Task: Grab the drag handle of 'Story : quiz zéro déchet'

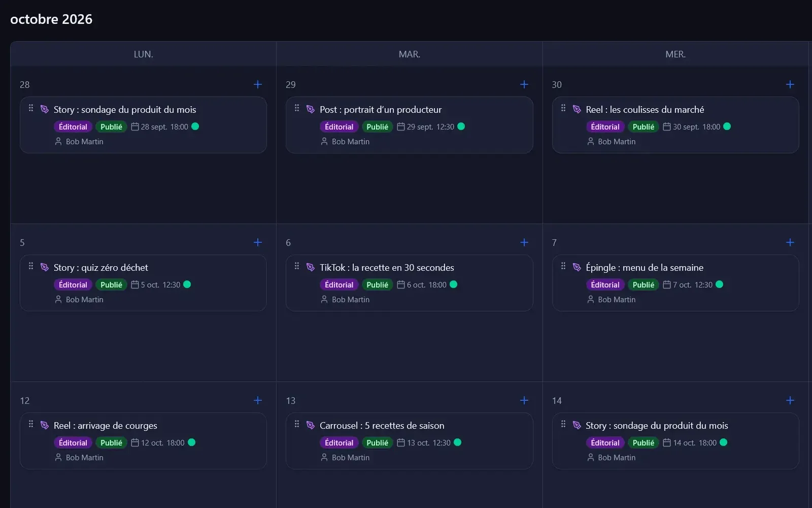Action: (31, 266)
